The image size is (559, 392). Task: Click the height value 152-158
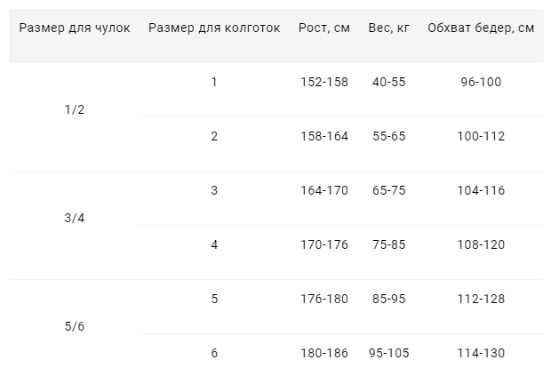coord(324,82)
